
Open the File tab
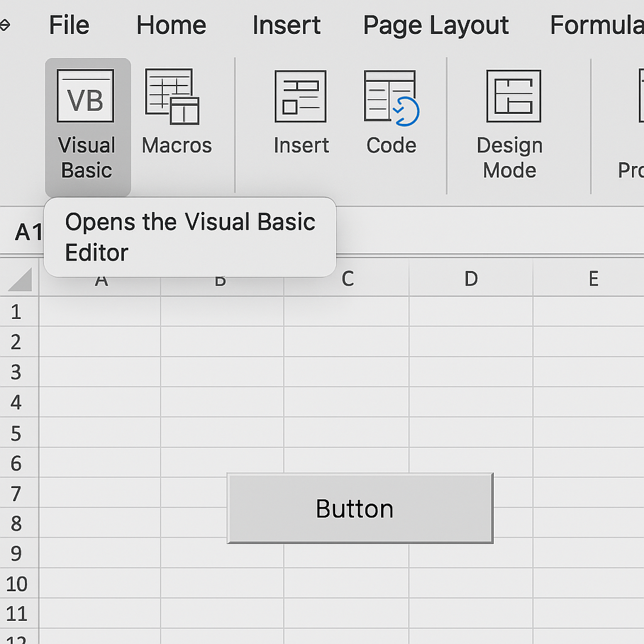pyautogui.click(x=69, y=25)
